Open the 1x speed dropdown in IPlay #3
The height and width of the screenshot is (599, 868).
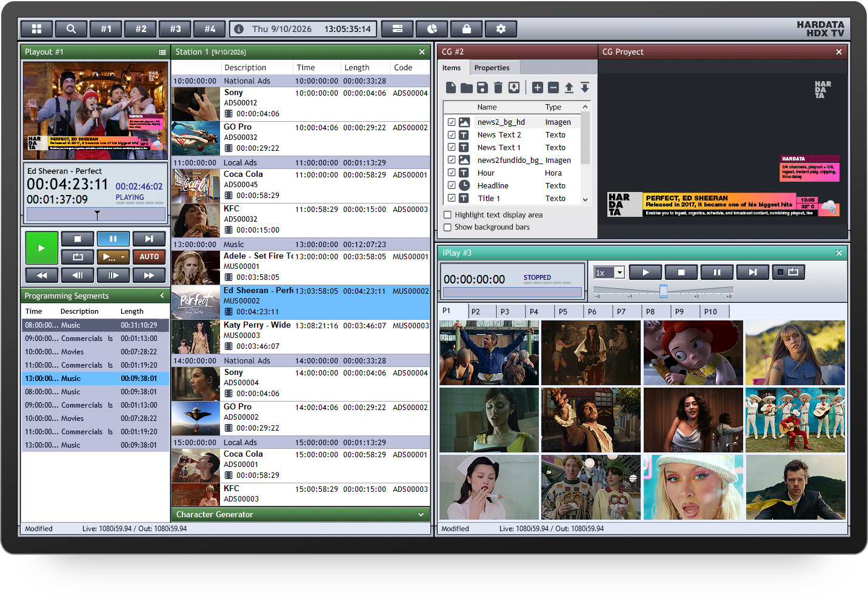[619, 273]
